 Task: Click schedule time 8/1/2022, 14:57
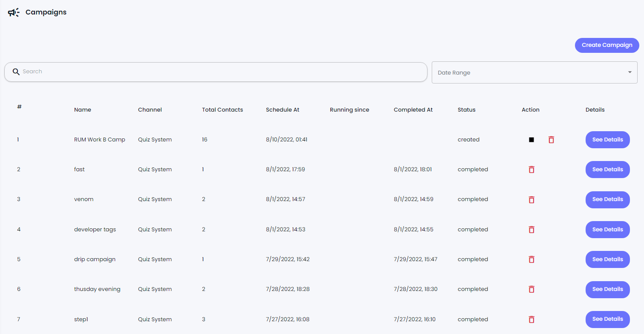point(286,199)
